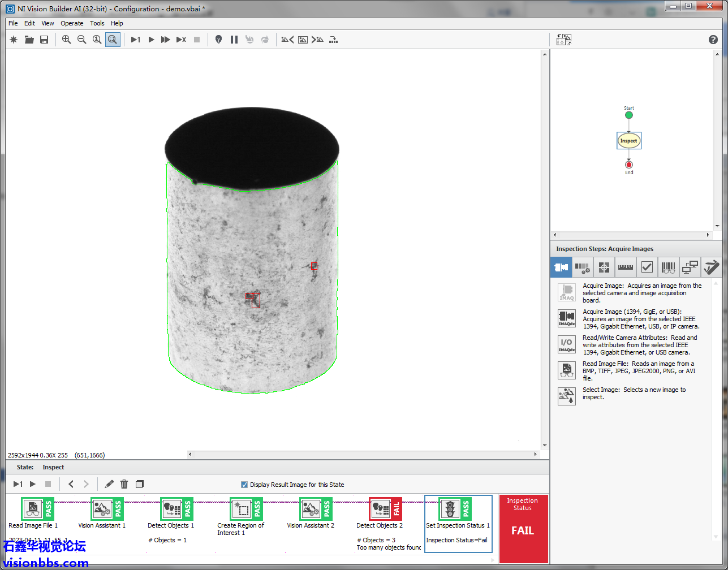The image size is (728, 570).
Task: Select Detect Objects 1 step
Action: click(x=176, y=509)
